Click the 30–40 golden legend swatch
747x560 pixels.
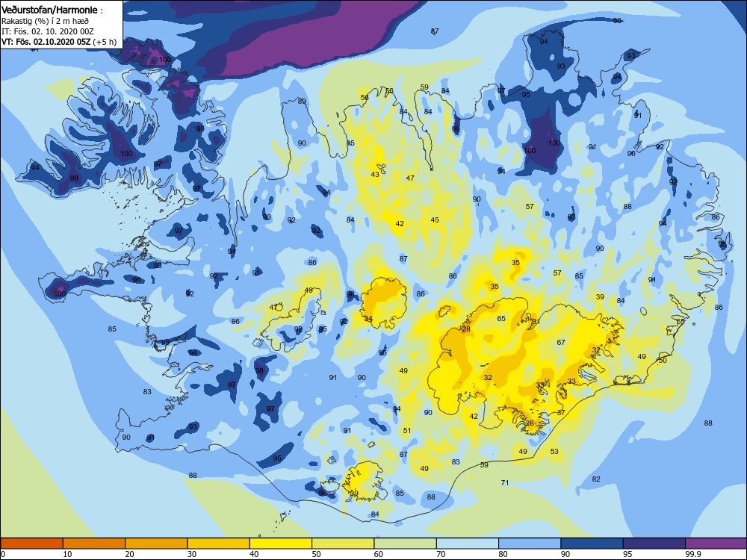tap(219, 544)
